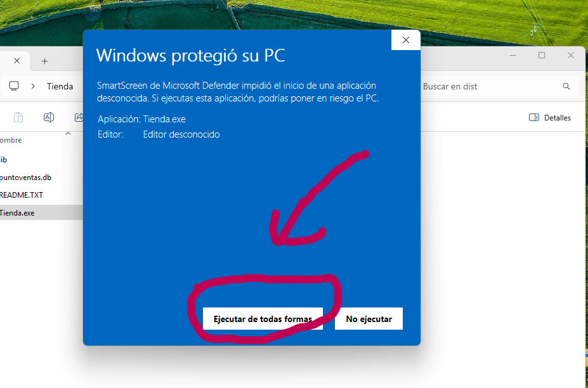This screenshot has width=588, height=388.
Task: Select the Tienda.exe file
Action: point(41,212)
